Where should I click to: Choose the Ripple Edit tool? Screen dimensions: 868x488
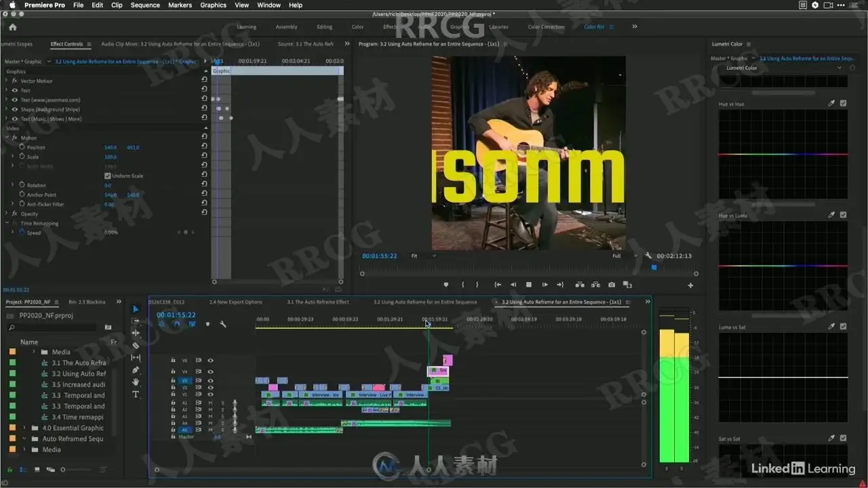[x=136, y=333]
